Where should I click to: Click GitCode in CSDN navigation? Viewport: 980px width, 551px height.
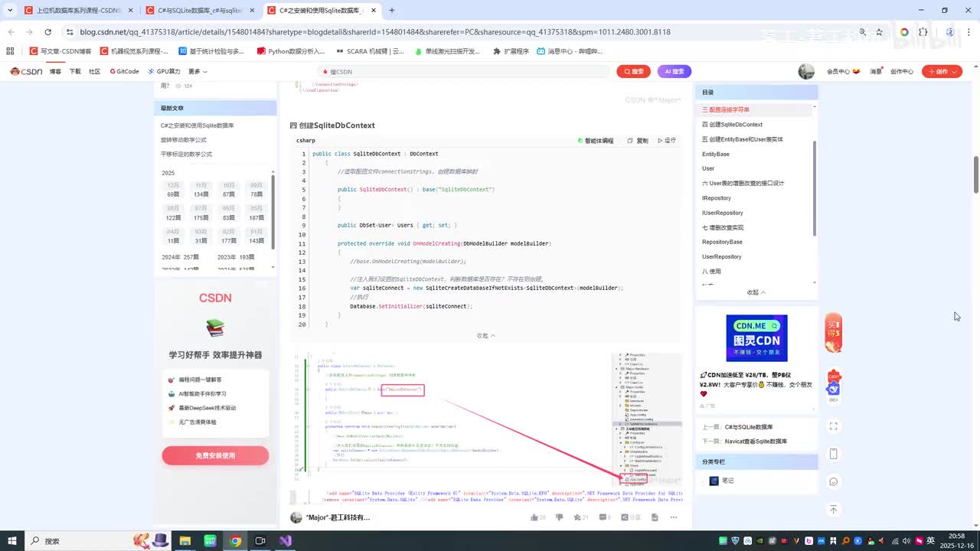125,71
